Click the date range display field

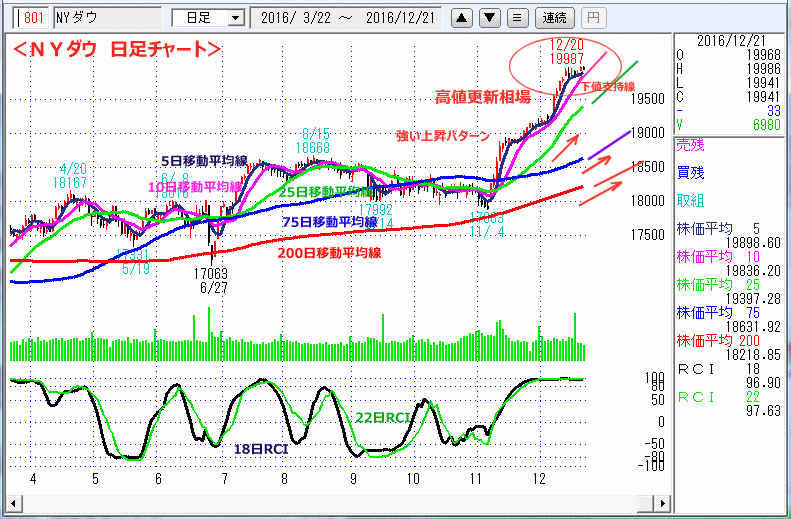point(346,17)
